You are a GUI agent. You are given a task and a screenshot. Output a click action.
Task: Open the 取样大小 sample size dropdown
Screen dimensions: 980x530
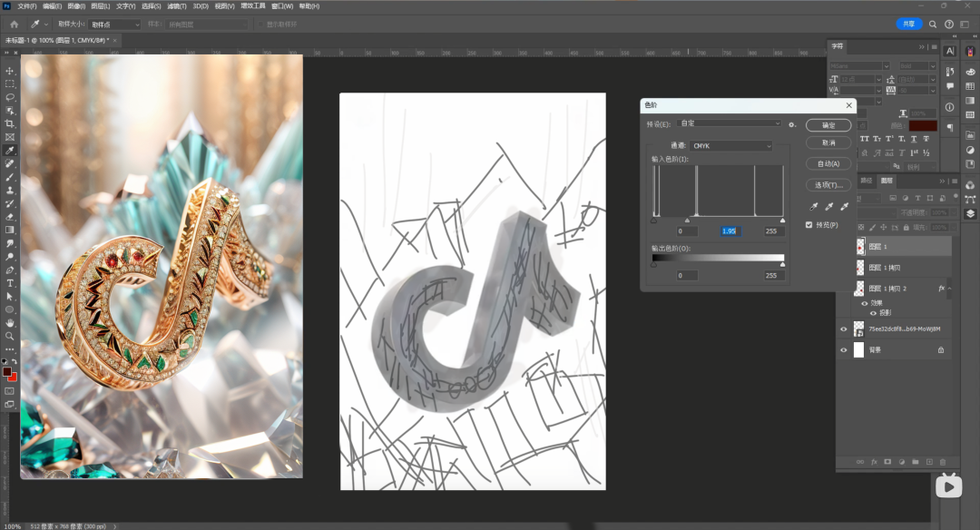[x=114, y=25]
